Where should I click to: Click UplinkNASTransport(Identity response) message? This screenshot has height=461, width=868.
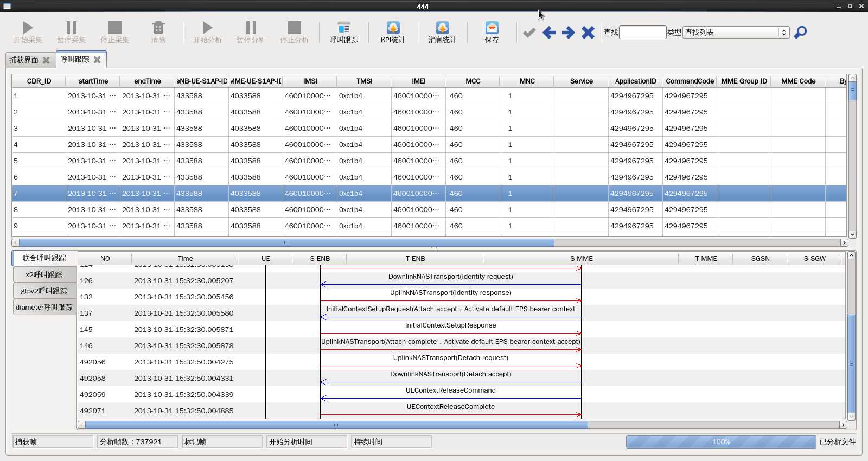coord(450,293)
